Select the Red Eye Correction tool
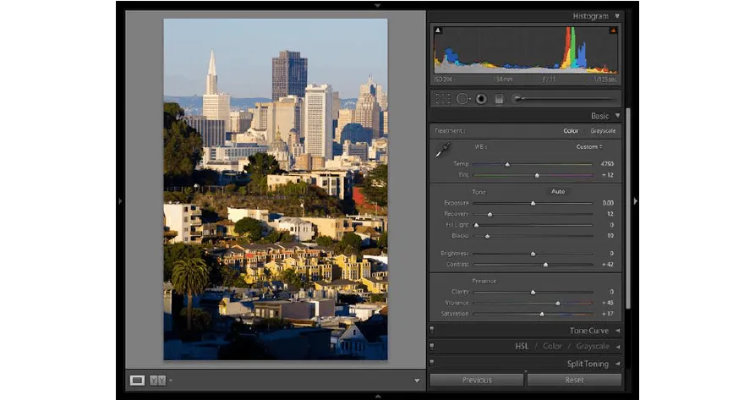The image size is (755, 400). [x=481, y=98]
